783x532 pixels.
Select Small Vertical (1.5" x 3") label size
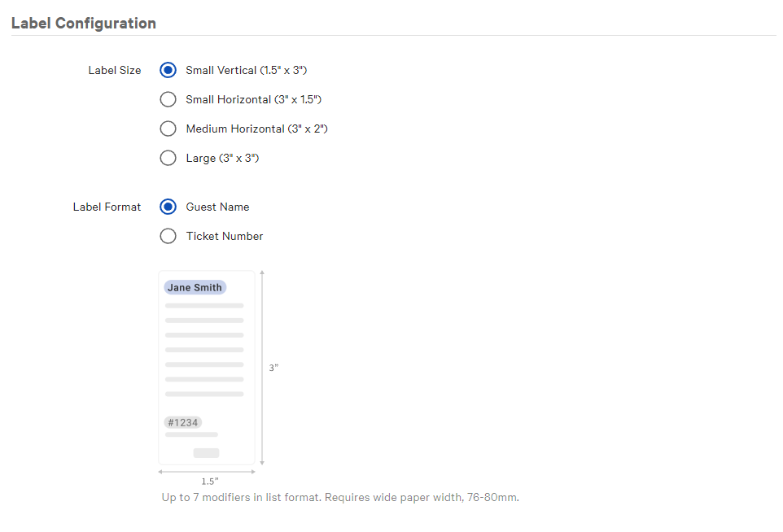click(x=168, y=70)
